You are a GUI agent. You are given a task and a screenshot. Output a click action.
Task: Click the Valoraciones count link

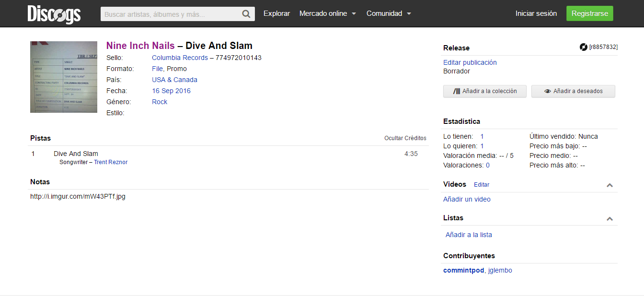pos(488,165)
